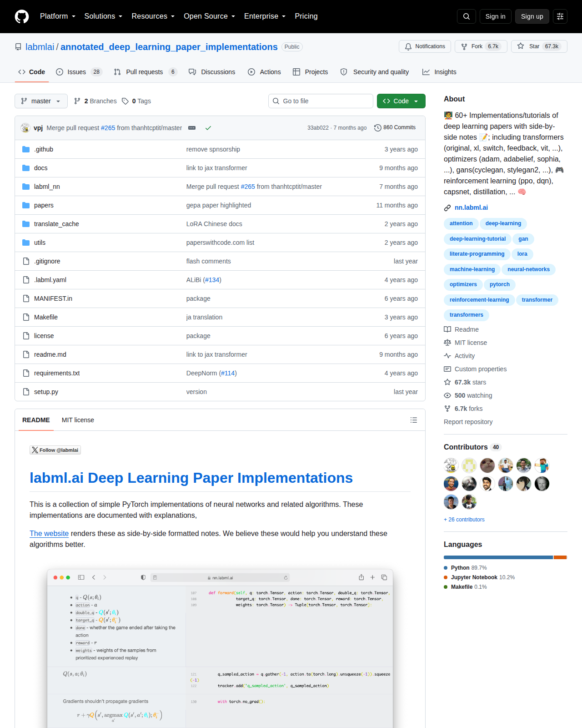Switch to the Discussions tab

point(212,72)
